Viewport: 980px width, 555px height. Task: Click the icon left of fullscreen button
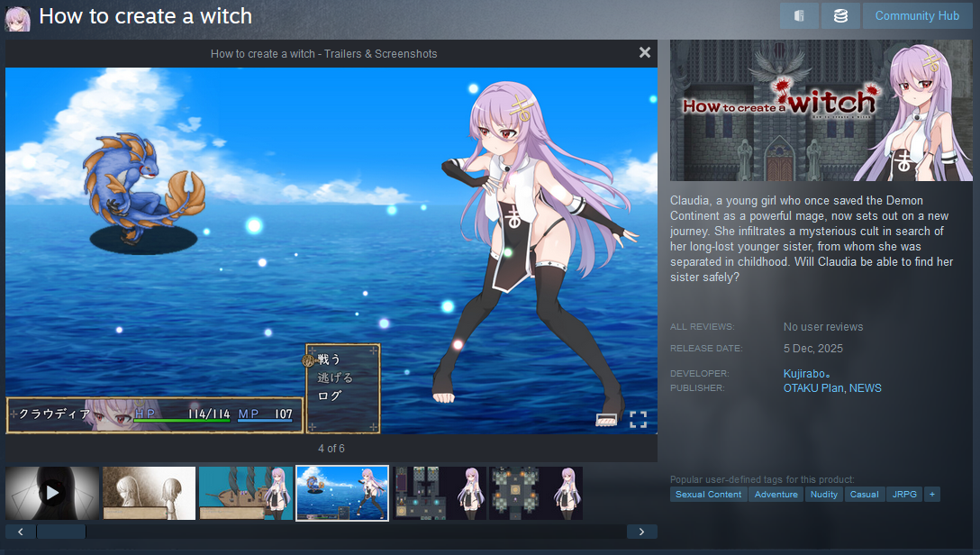606,420
